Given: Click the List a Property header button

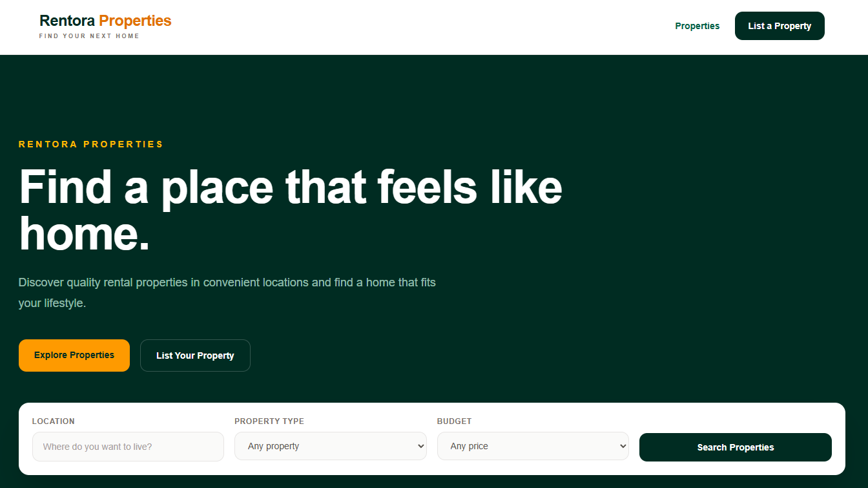Looking at the screenshot, I should click(780, 26).
